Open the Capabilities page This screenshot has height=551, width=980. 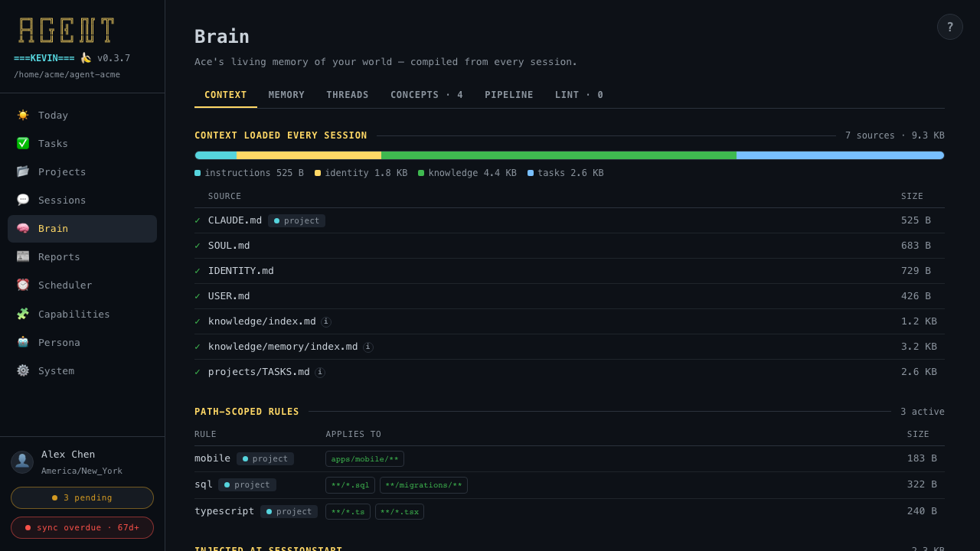pos(82,314)
